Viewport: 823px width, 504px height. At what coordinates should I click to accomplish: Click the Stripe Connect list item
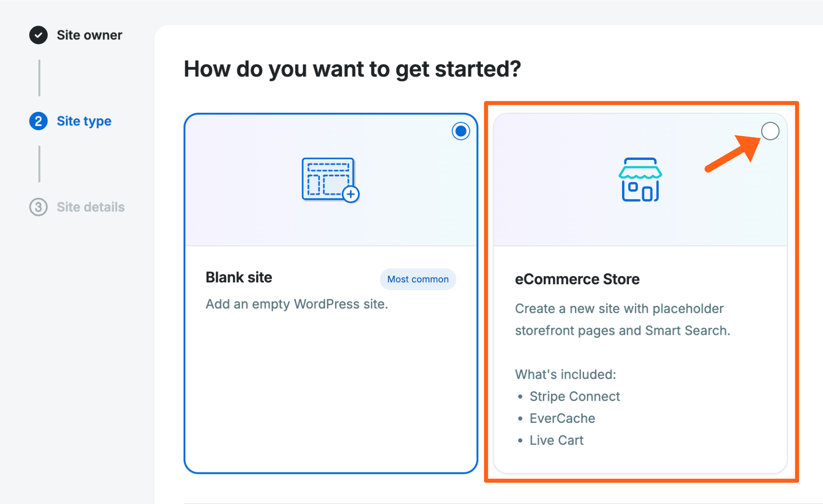(574, 396)
